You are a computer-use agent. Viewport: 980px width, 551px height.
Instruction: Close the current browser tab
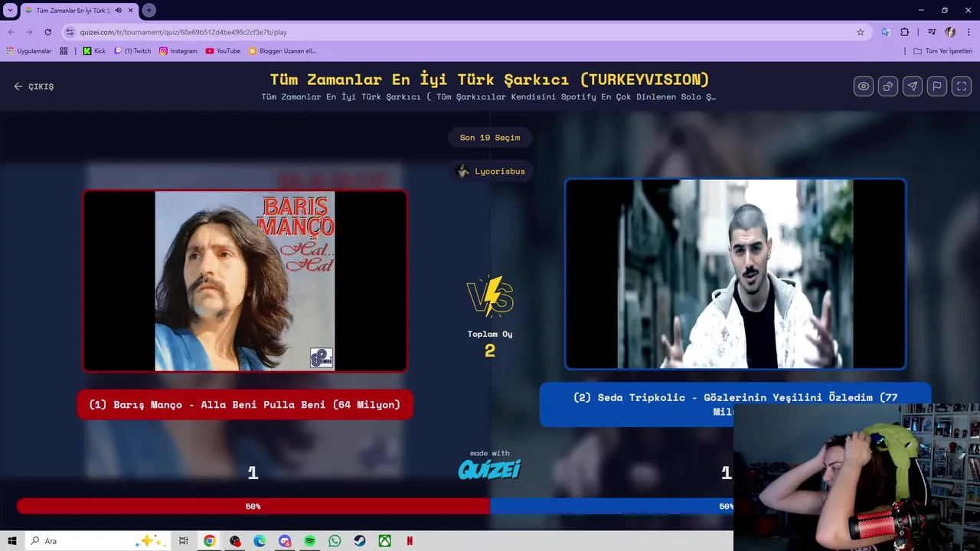130,11
